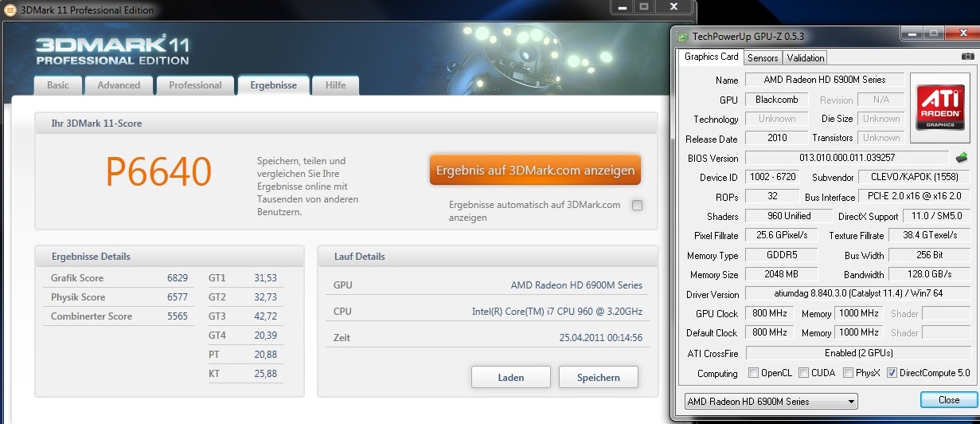
Task: Click the CPU value Intel Core i7 960
Action: tap(557, 312)
